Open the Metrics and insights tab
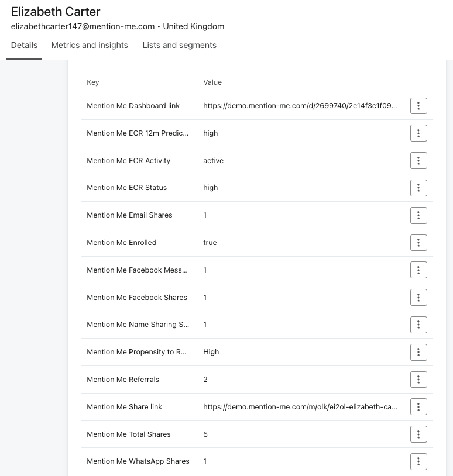Image resolution: width=453 pixels, height=476 pixels. tap(90, 45)
